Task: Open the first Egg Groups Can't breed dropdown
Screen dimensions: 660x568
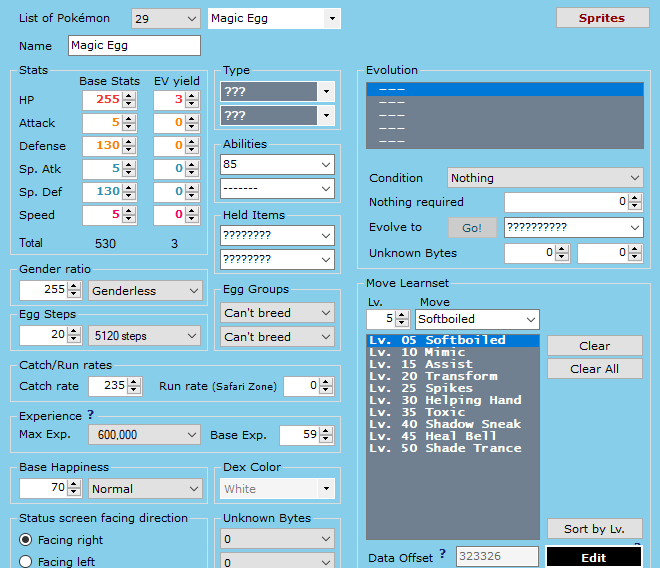Action: (x=277, y=313)
